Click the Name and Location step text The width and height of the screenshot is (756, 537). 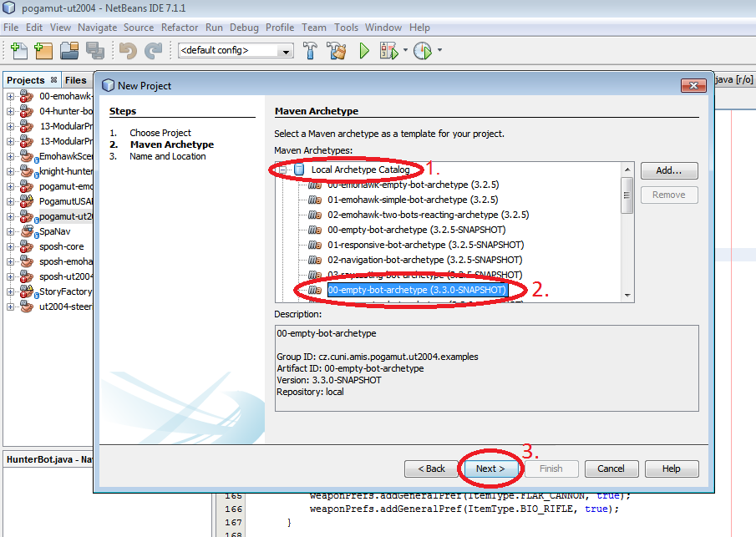coord(167,156)
